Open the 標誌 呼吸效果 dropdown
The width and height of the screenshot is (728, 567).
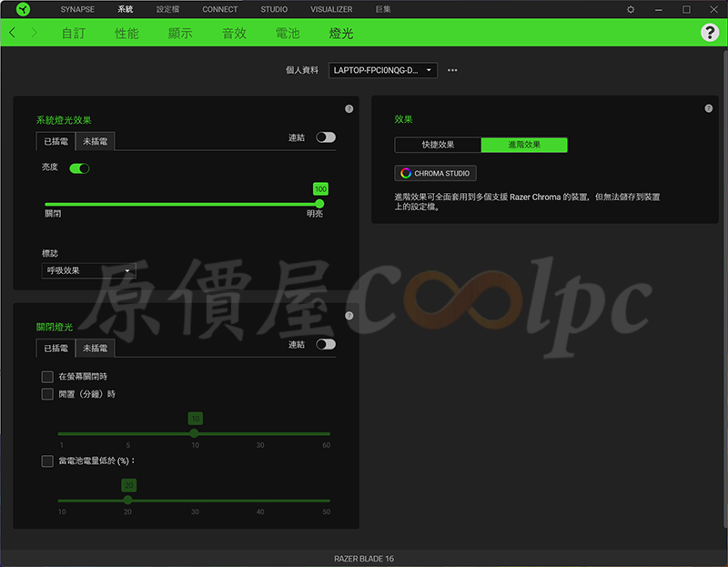(x=88, y=270)
